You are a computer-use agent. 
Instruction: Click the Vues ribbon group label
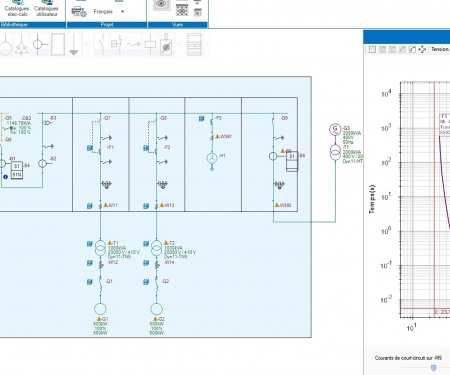click(x=177, y=25)
